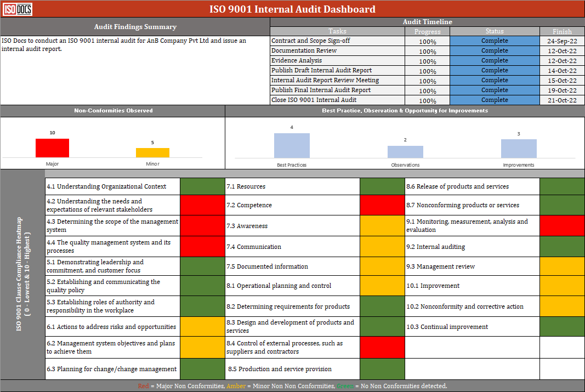Image resolution: width=585 pixels, height=392 pixels.
Task: Select the red Major non-conformities bar
Action: point(52,148)
